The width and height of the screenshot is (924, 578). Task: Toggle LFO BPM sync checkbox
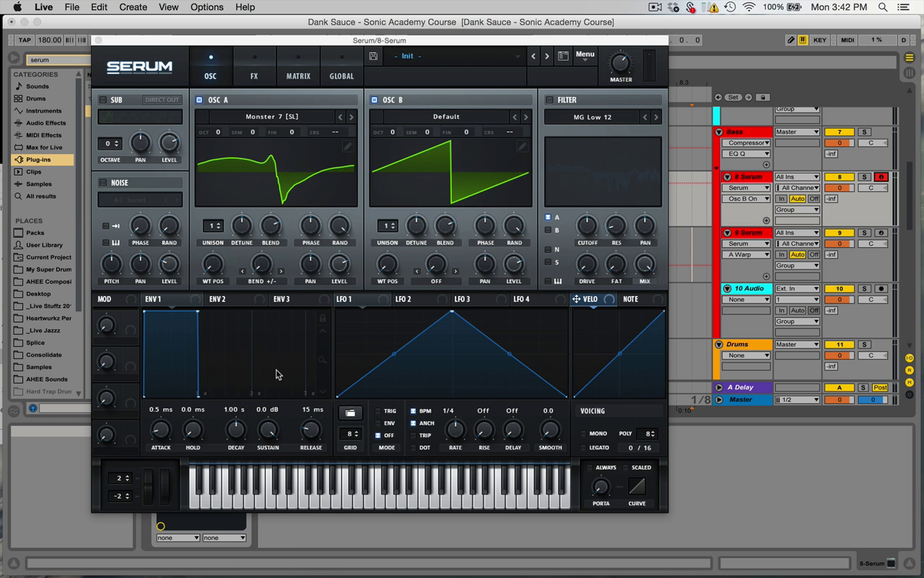(413, 411)
